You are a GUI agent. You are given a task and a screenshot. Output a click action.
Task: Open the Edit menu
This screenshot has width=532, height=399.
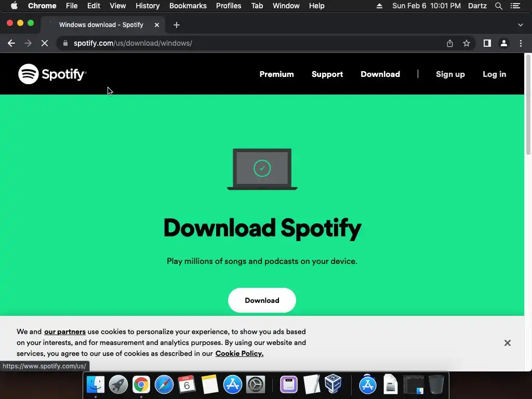pos(94,6)
